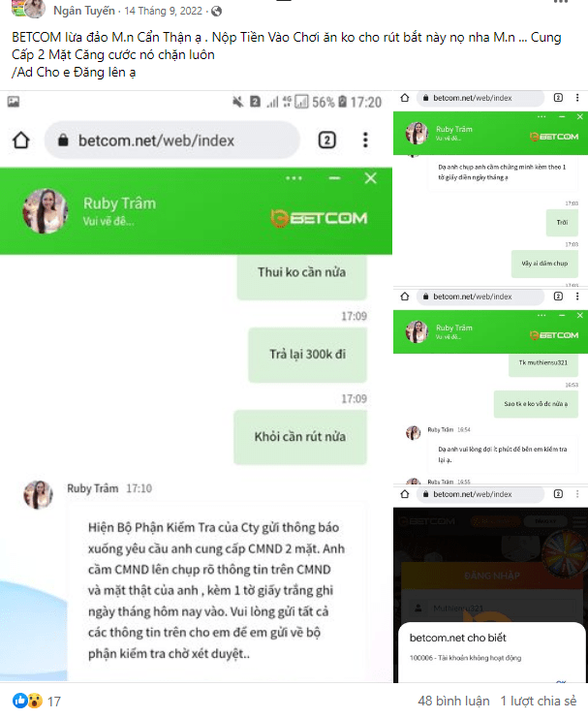588x718 pixels.
Task: Open the three-dot browser menu in large screenshot
Action: (x=365, y=140)
